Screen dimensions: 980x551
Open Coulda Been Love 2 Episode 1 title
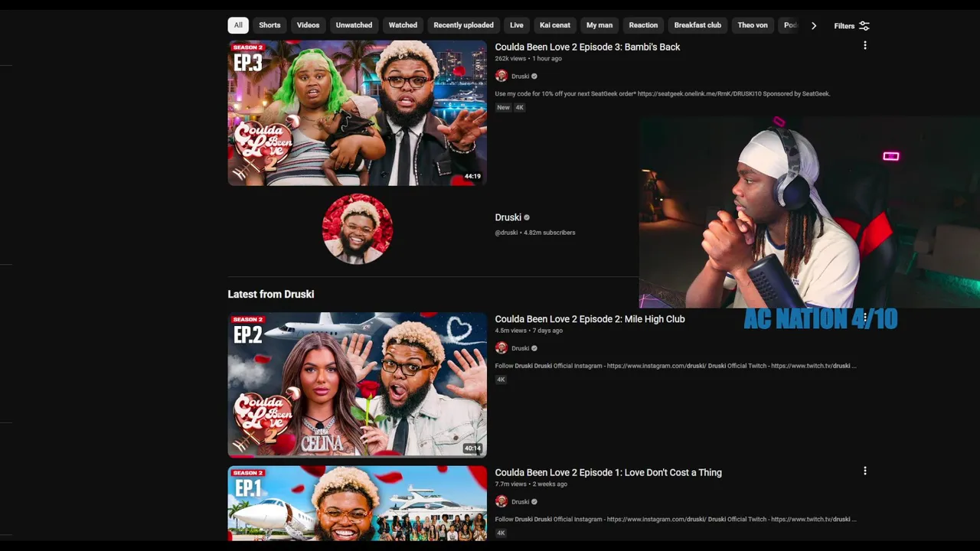pos(608,473)
